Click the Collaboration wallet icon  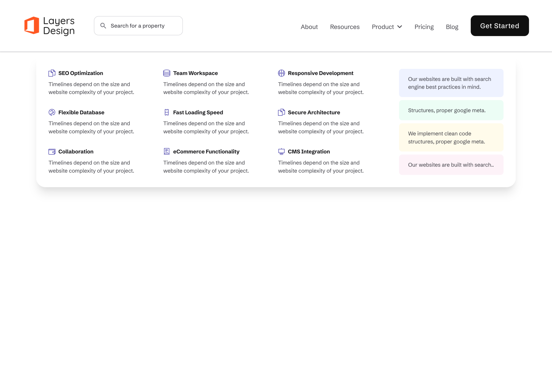coord(52,152)
